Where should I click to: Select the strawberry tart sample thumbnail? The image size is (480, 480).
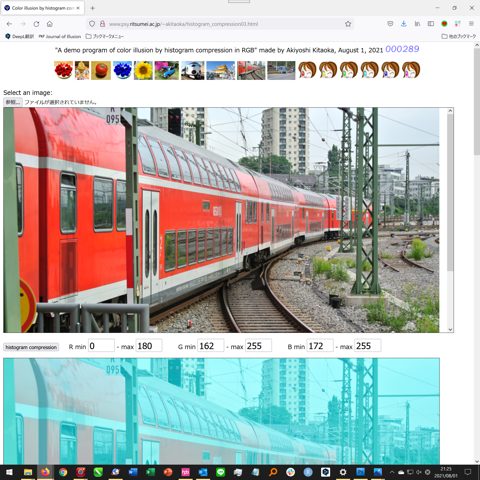(63, 70)
